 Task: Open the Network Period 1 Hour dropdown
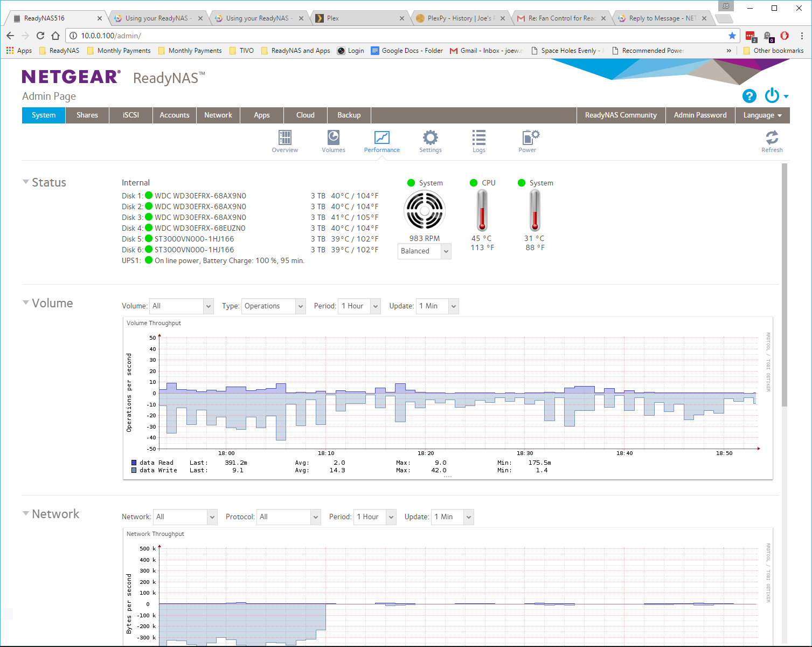[x=375, y=517]
